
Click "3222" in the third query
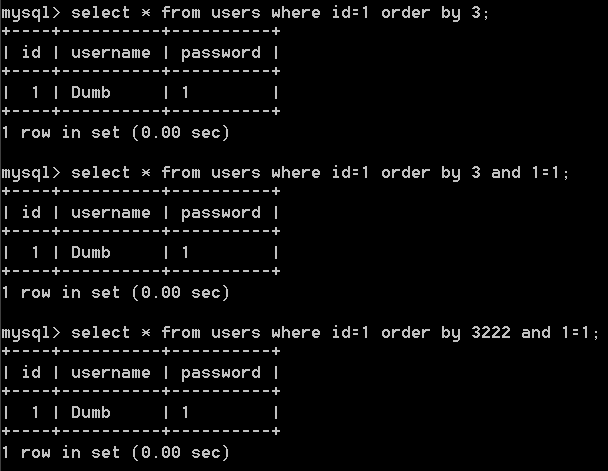491,333
